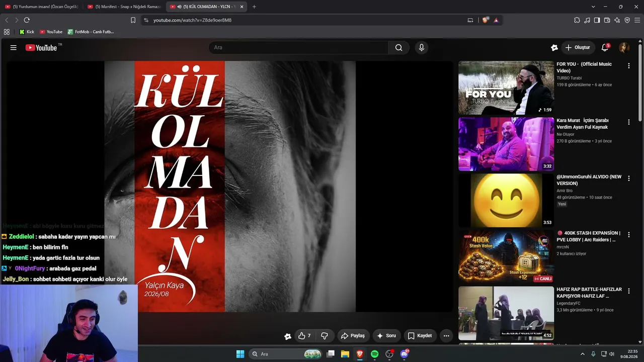The image size is (644, 362).
Task: Open Brave Rewards triangle icon
Action: [496, 20]
